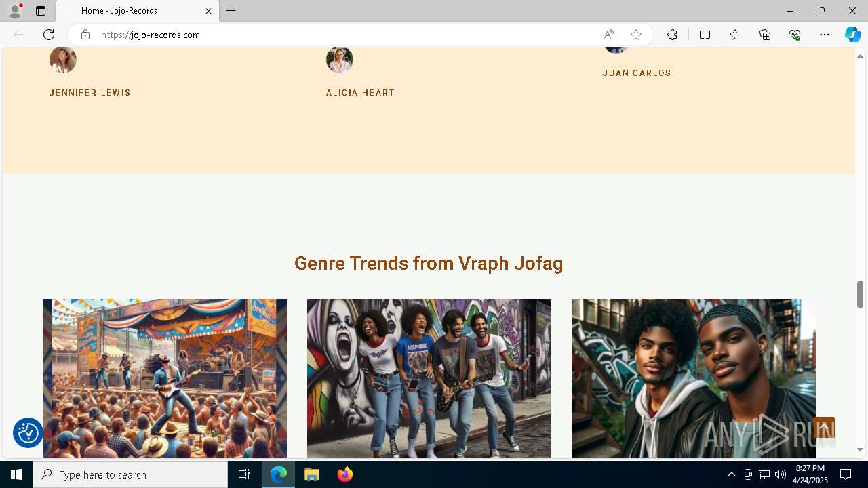Select the Home - Jojo-Records tab
The height and width of the screenshot is (488, 868).
tap(138, 11)
